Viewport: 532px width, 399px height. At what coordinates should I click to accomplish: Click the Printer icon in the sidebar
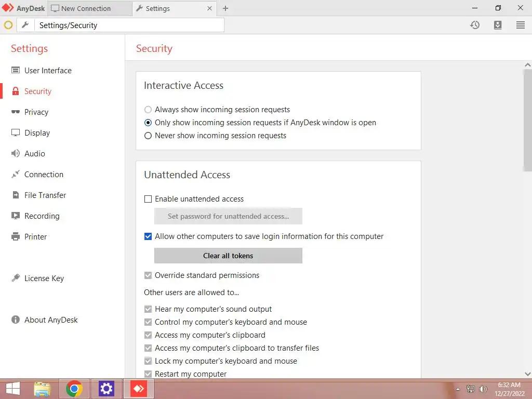[16, 236]
